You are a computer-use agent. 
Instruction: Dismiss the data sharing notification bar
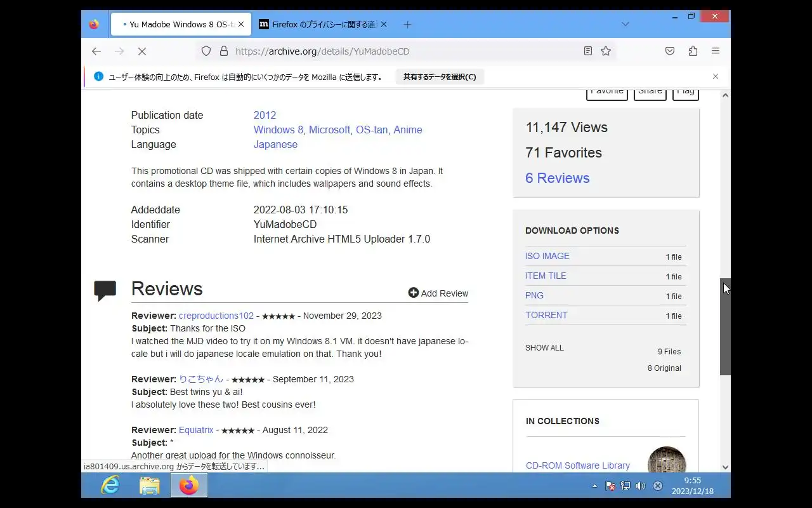click(x=716, y=76)
